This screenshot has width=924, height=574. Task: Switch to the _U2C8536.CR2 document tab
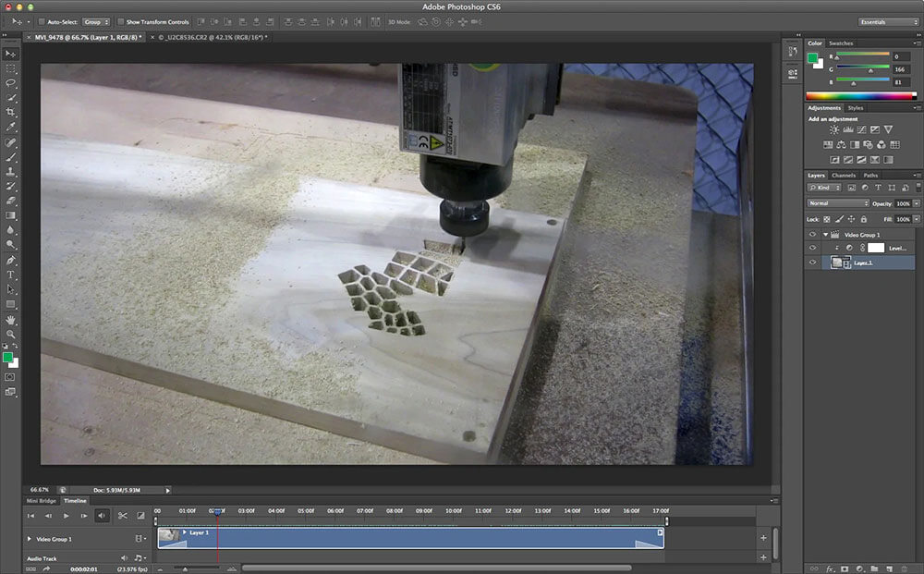coord(213,37)
